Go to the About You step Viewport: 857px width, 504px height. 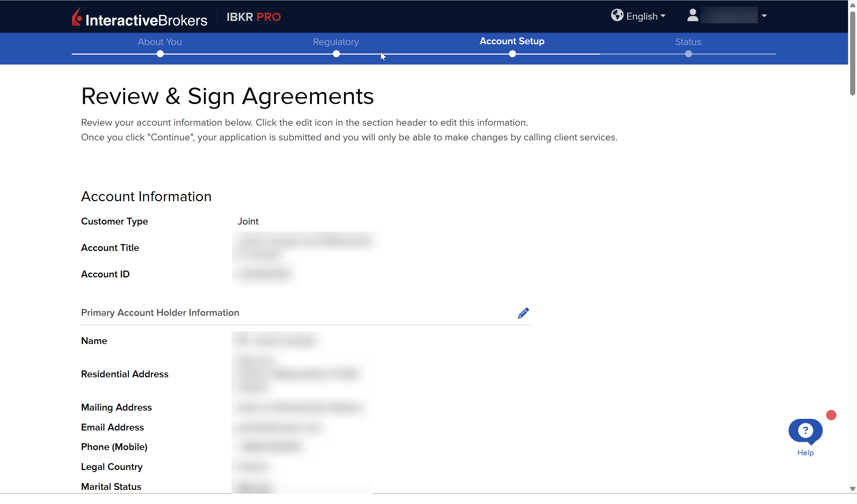tap(160, 42)
